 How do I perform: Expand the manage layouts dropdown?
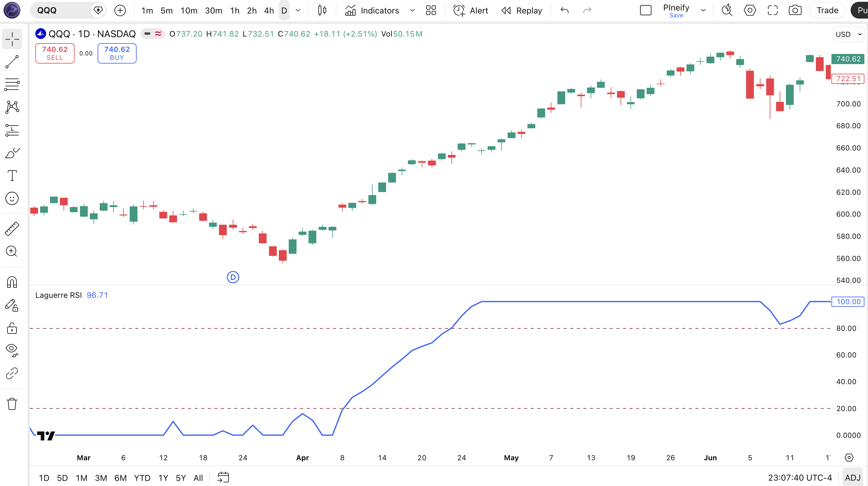pyautogui.click(x=703, y=10)
